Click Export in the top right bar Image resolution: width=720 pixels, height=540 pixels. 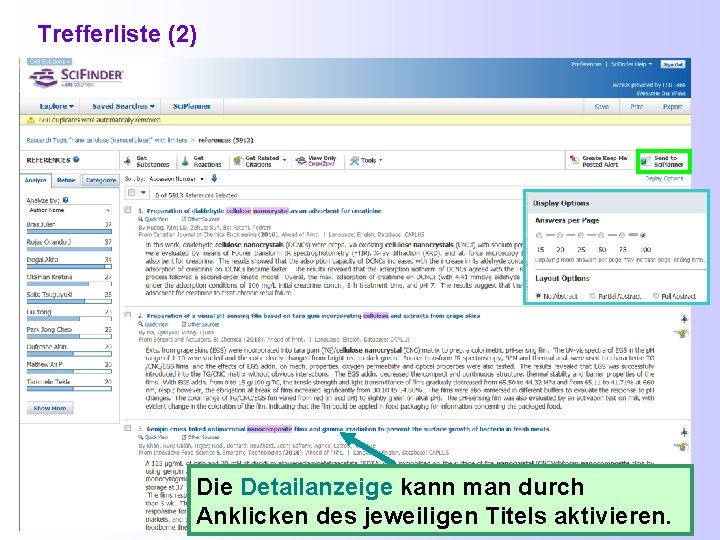(x=672, y=106)
